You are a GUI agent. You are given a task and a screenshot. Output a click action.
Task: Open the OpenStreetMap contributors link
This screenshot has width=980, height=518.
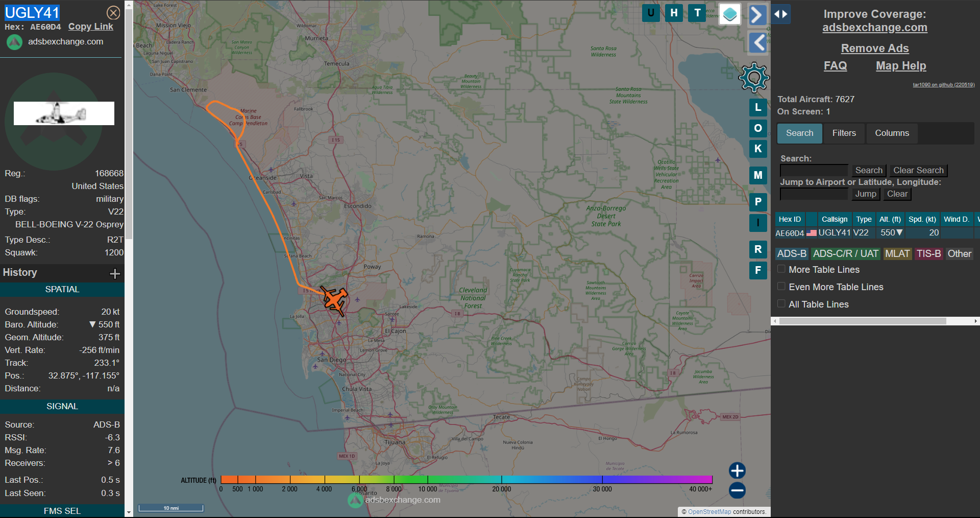(x=709, y=512)
